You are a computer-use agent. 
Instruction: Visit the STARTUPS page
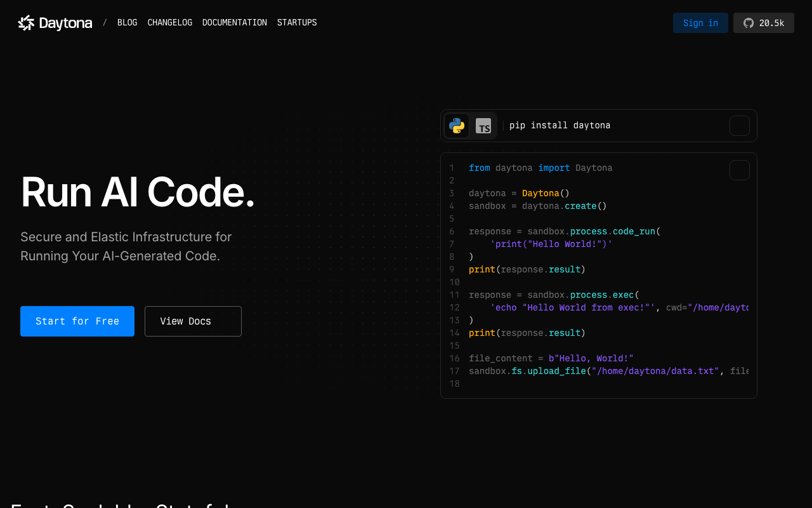[x=297, y=23]
